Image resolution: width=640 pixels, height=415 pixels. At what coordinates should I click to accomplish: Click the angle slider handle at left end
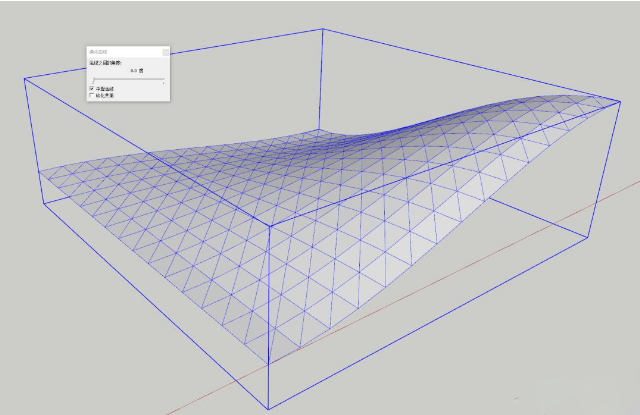point(94,80)
